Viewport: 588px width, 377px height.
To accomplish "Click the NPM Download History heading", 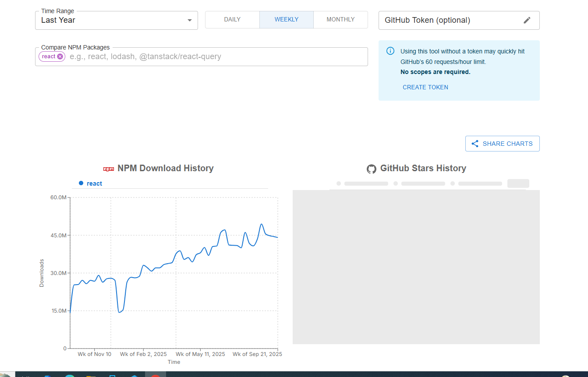I will pyautogui.click(x=165, y=168).
